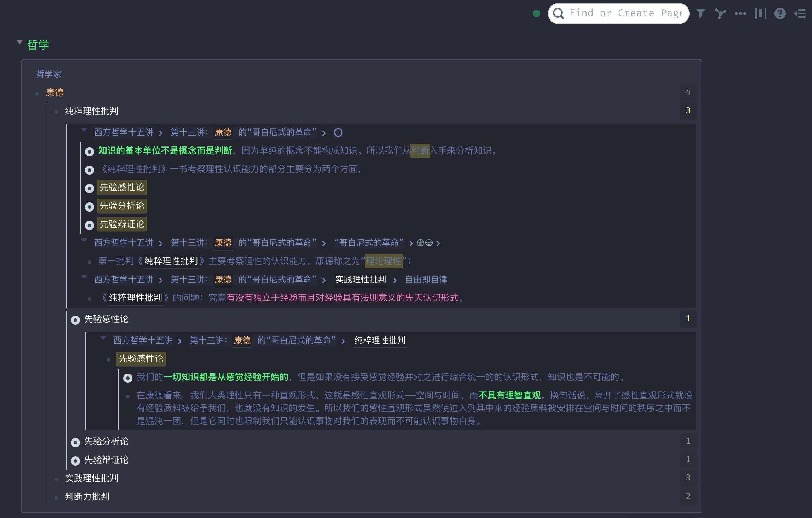Screen dimensions: 812x518
Task: Collapse reference group containing “哥白尼式的革命” breadcrumb
Action: pos(84,240)
